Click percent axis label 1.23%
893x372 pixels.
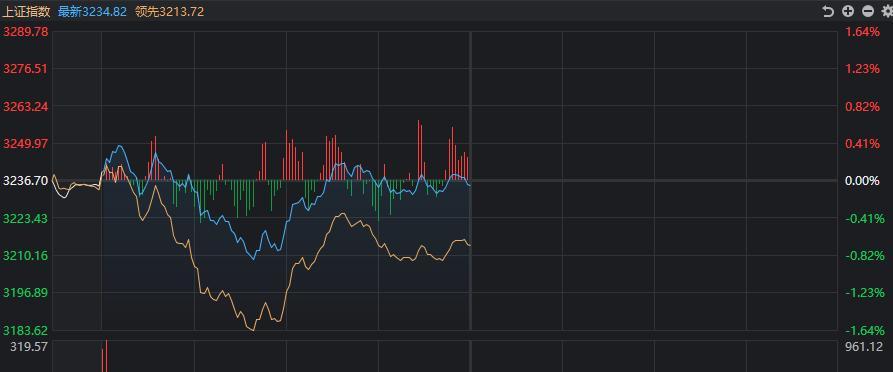coord(862,69)
